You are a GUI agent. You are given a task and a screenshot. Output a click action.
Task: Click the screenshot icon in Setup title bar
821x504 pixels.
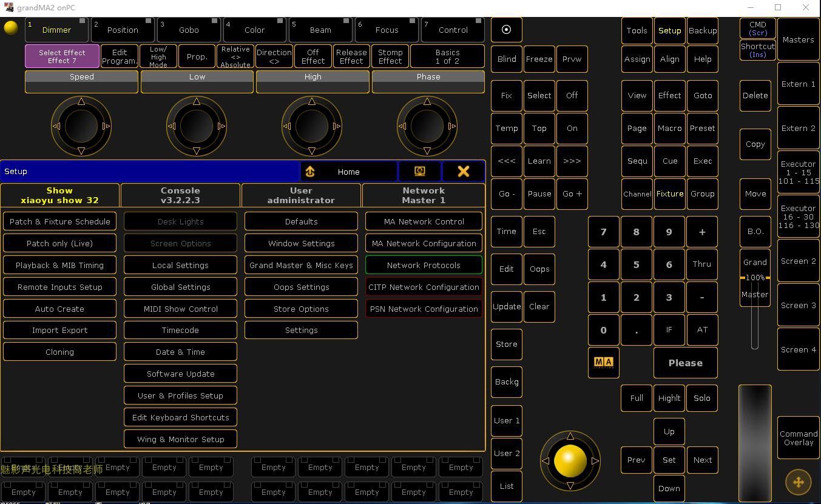[419, 172]
